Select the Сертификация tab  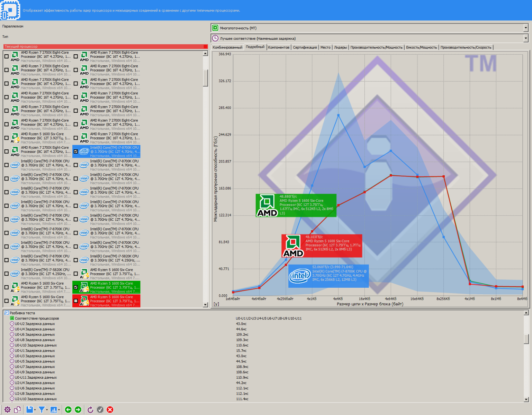click(x=305, y=47)
